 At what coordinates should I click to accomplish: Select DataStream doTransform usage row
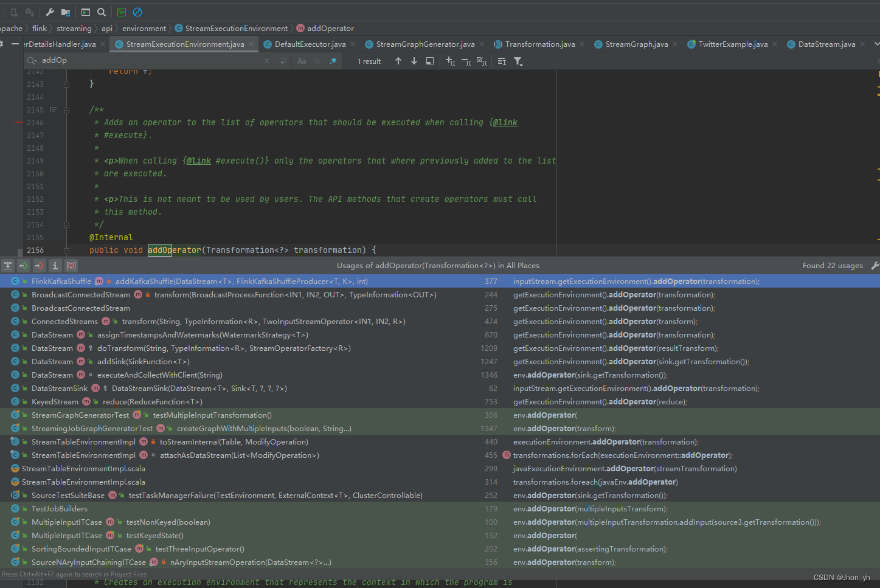[x=440, y=348]
